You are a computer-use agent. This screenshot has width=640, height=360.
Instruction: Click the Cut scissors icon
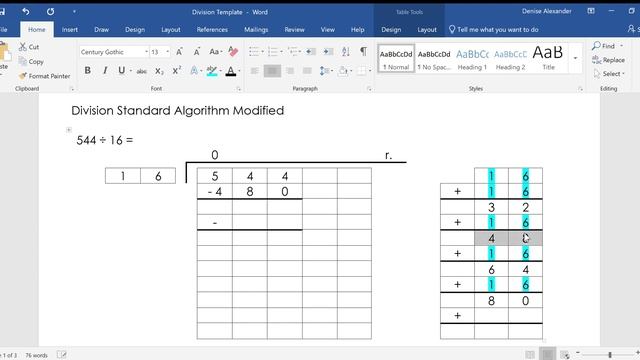(x=23, y=47)
